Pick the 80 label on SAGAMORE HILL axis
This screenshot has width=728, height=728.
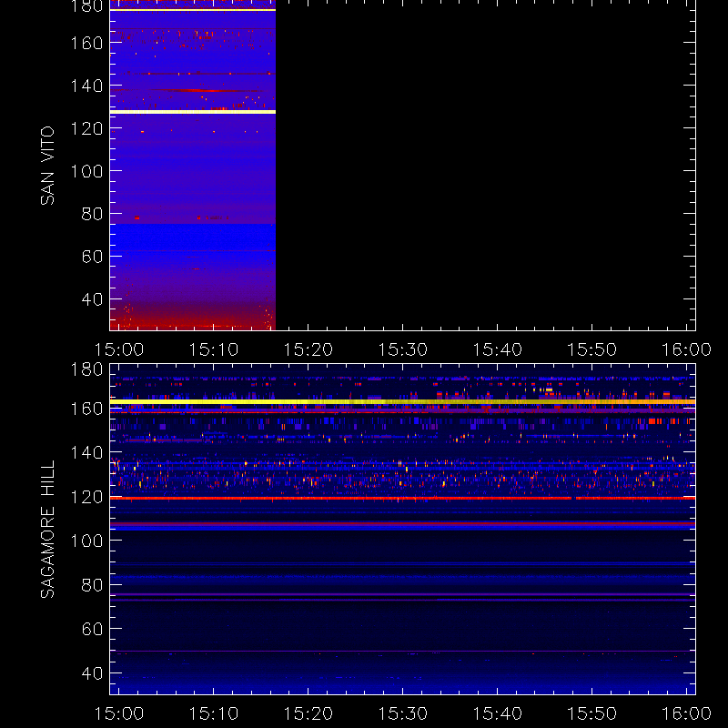(x=92, y=585)
